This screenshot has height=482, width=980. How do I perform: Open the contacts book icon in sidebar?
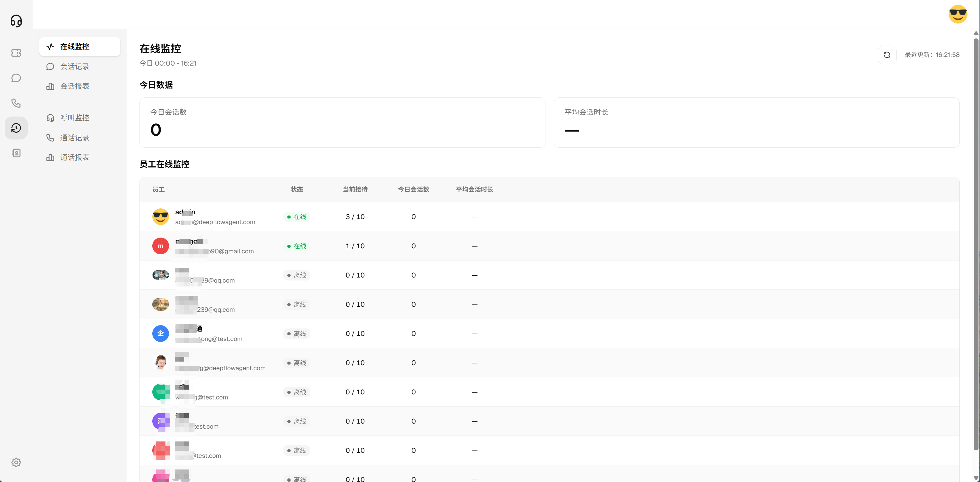(16, 153)
